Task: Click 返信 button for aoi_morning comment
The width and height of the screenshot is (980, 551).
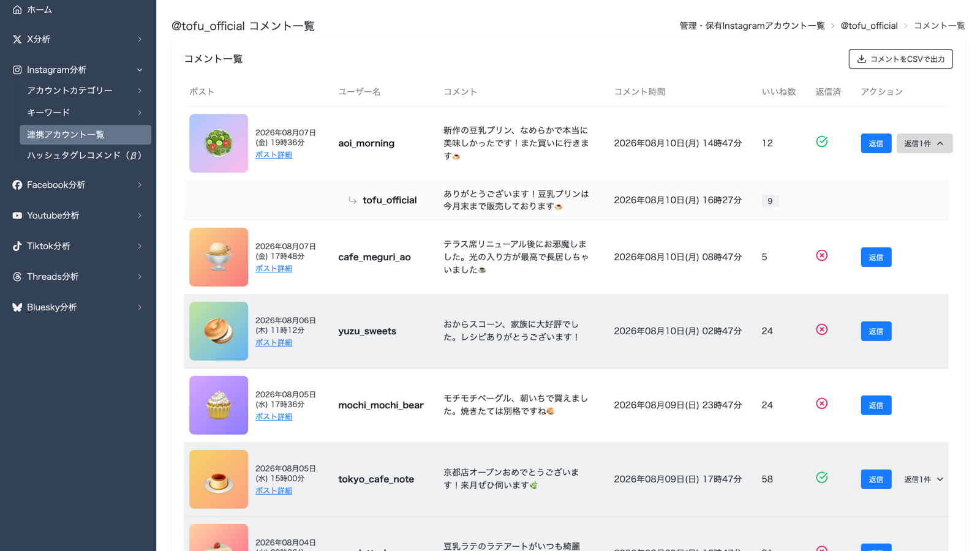Action: (876, 143)
